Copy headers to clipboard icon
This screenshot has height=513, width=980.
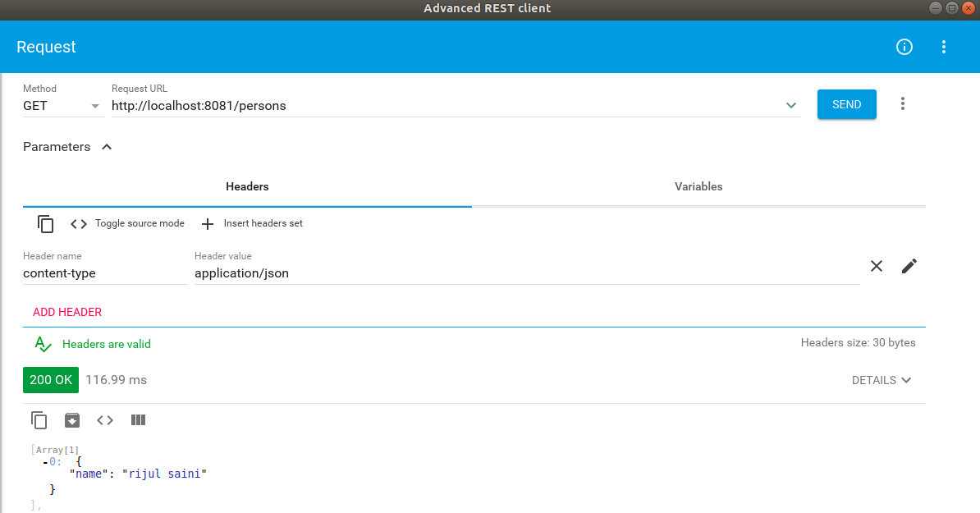(x=46, y=224)
